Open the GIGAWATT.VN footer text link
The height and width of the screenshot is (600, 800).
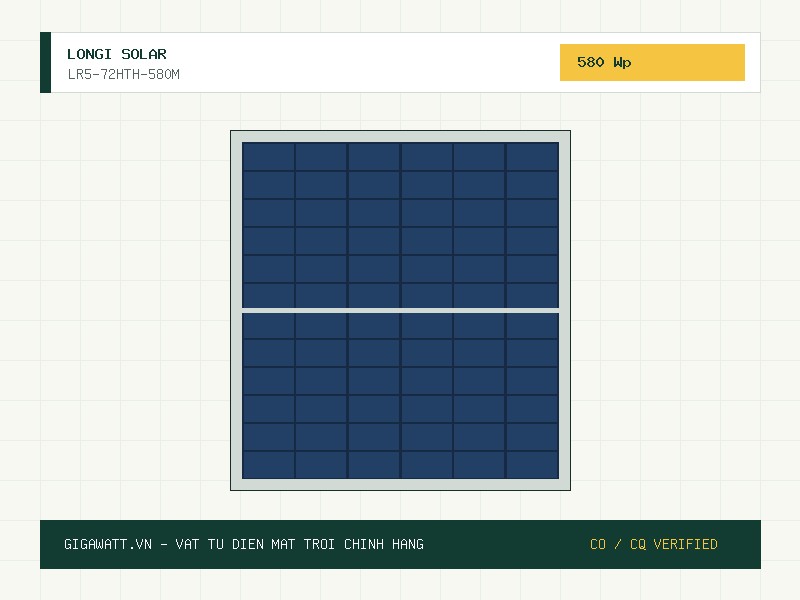[x=108, y=544]
